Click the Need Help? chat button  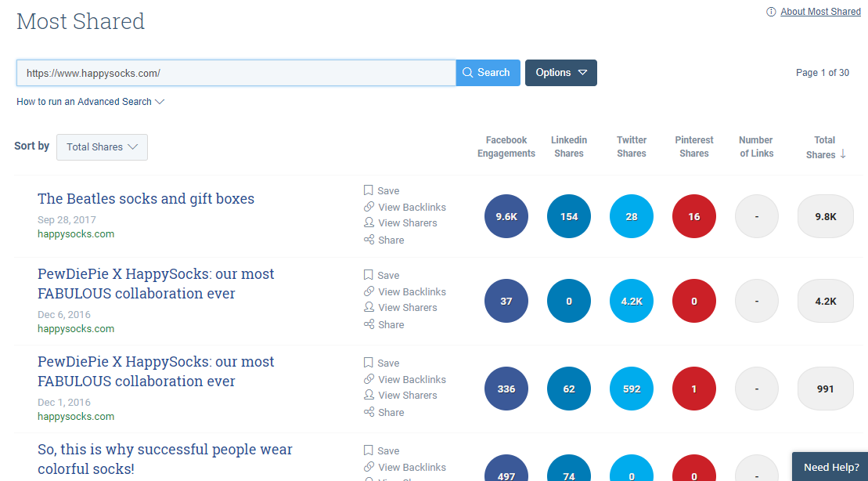[830, 467]
